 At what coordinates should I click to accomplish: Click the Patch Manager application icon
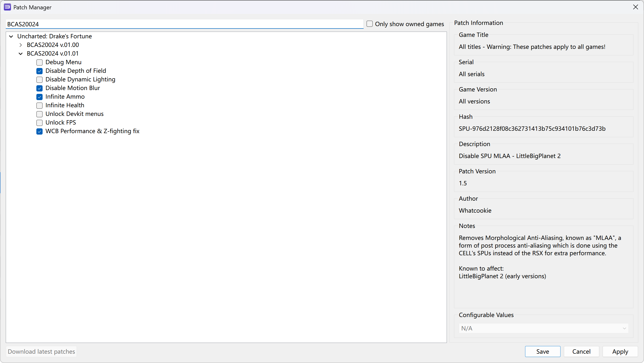coord(6,7)
